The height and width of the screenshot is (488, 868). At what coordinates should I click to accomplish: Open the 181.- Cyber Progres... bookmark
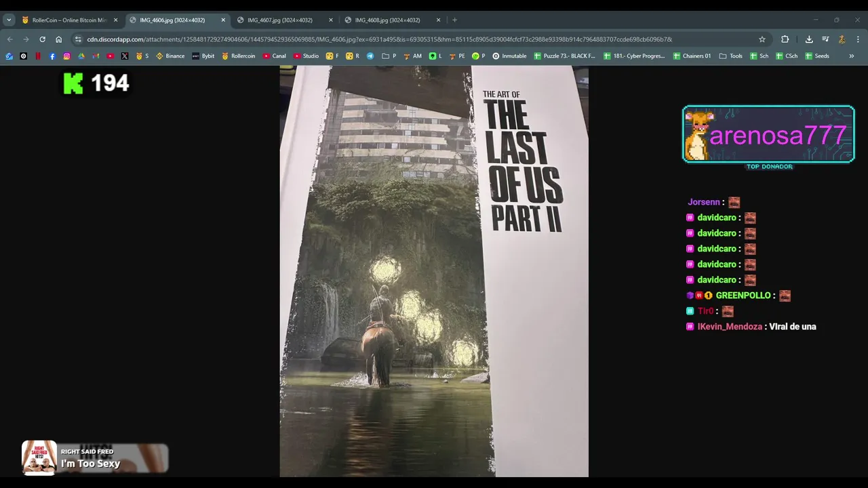click(x=634, y=56)
